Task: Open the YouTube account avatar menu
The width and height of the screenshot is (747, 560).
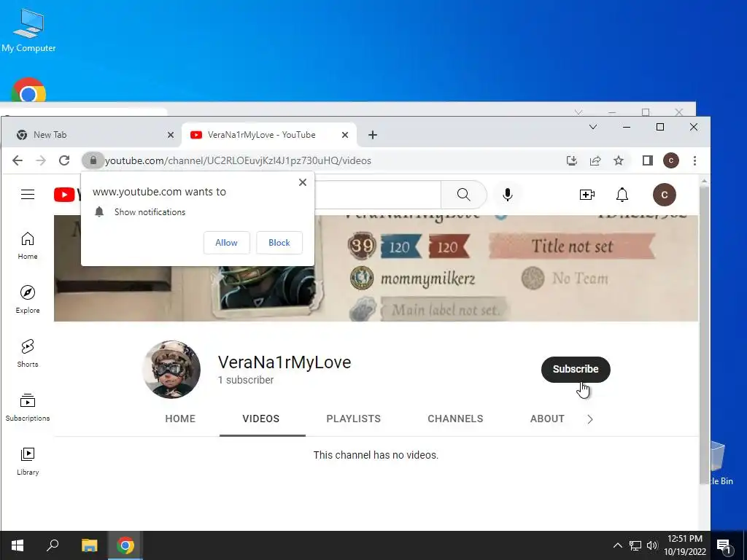Action: pyautogui.click(x=664, y=194)
